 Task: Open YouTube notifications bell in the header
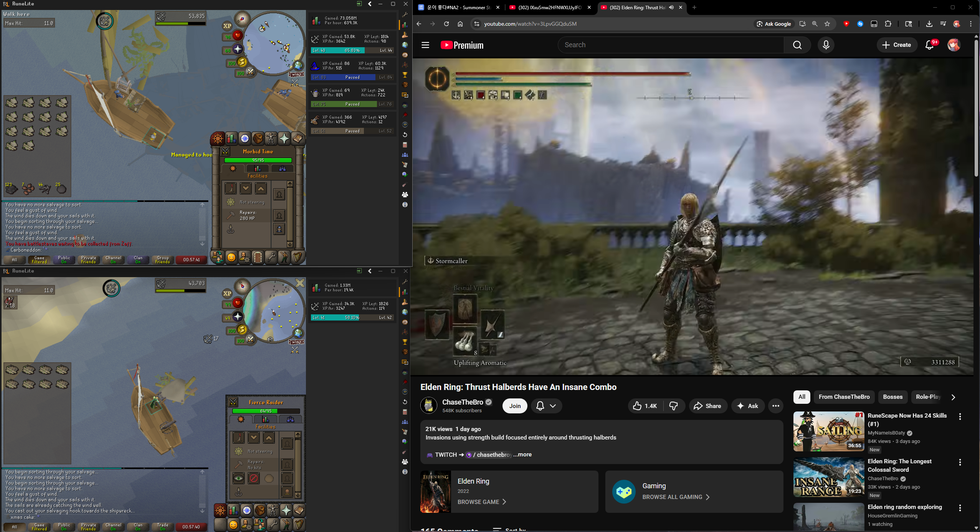coord(929,45)
